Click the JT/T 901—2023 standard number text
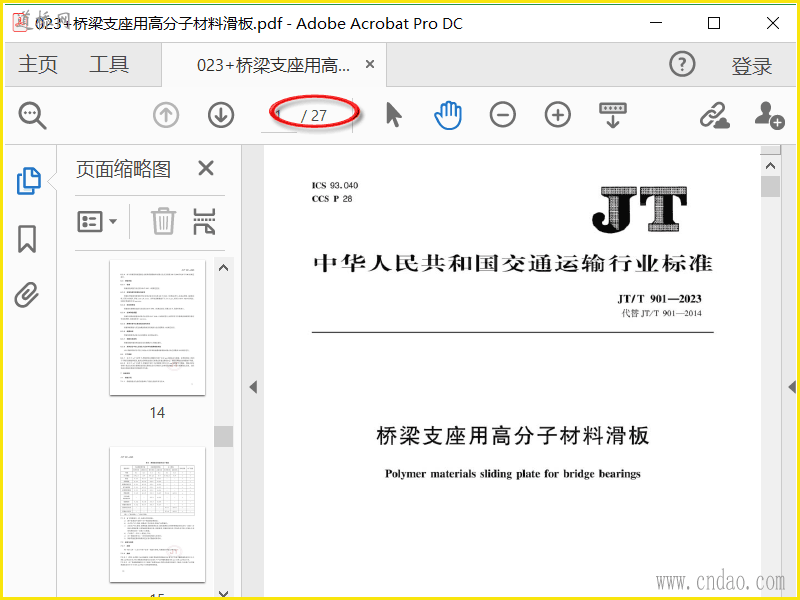Viewport: 800px width, 600px height. coord(659,298)
